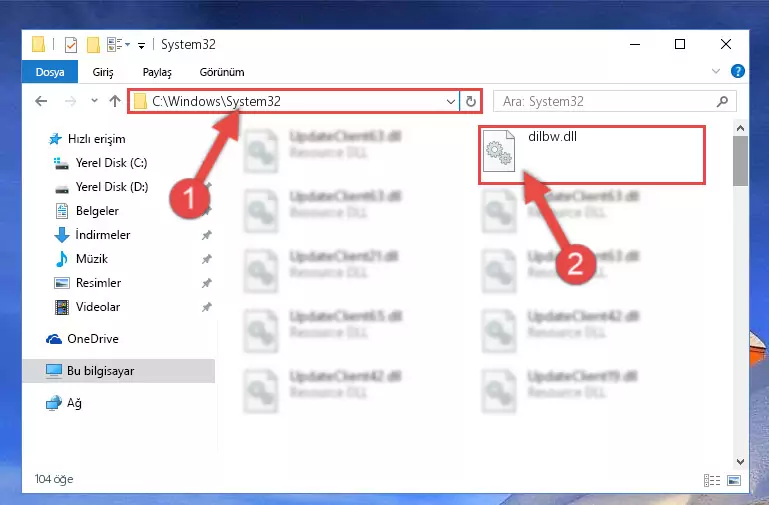Close the System32 window
This screenshot has width=769, height=505.
click(x=726, y=44)
